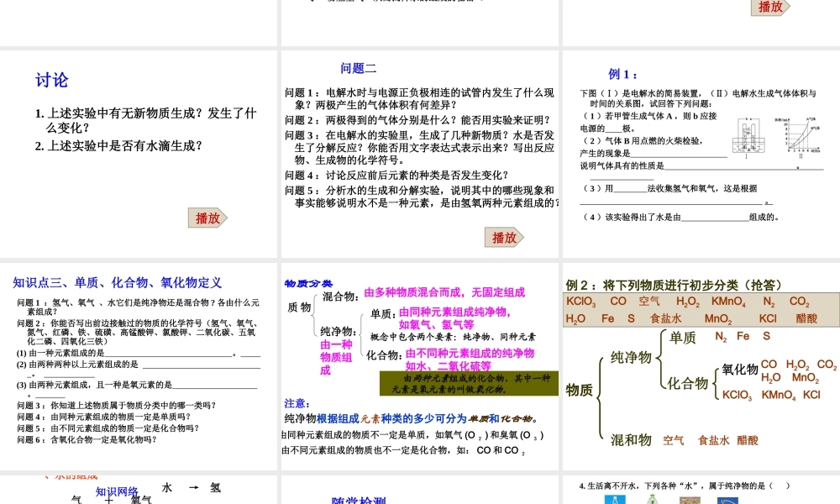Click magenta text 由不同种元素组成的纯净物
This screenshot has height=504, width=840.
tap(470, 353)
